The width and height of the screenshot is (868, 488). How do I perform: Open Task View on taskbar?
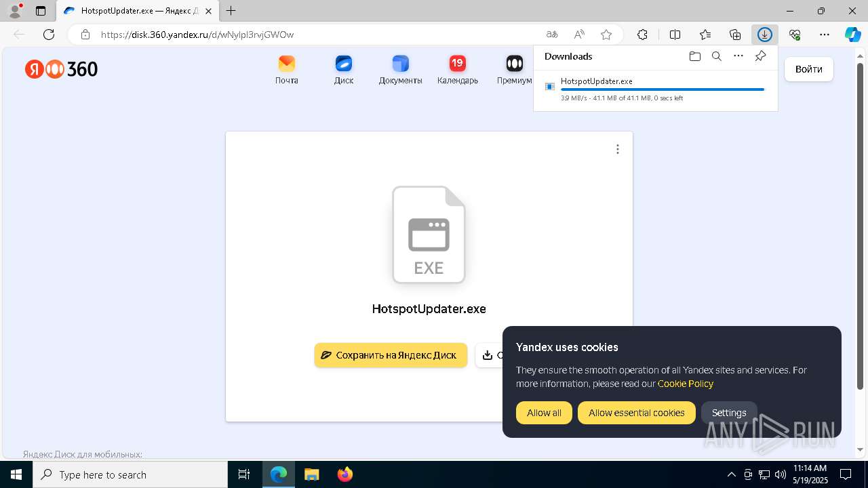tap(245, 474)
